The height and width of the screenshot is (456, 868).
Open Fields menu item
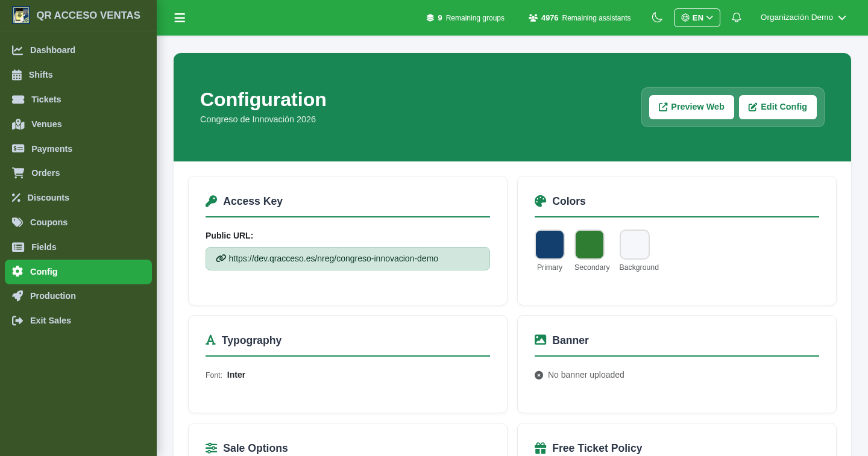[x=78, y=247]
